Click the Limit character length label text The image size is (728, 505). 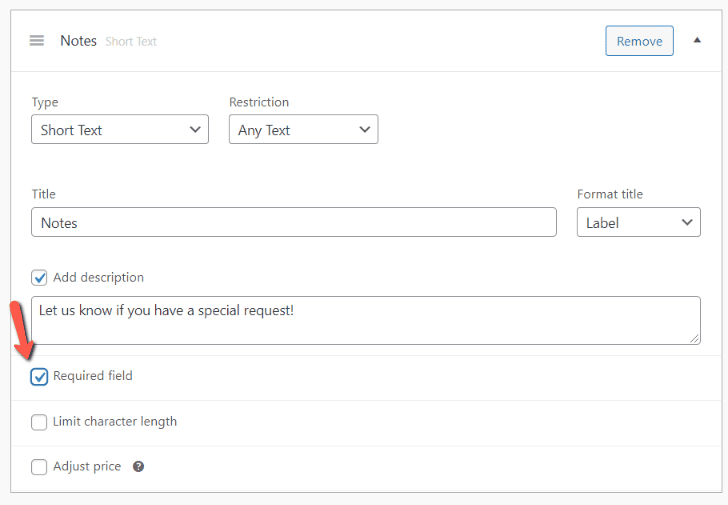(115, 421)
